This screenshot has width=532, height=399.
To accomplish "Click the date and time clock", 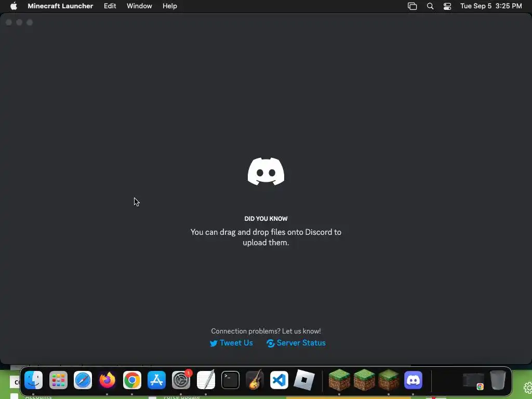I will pos(491,6).
